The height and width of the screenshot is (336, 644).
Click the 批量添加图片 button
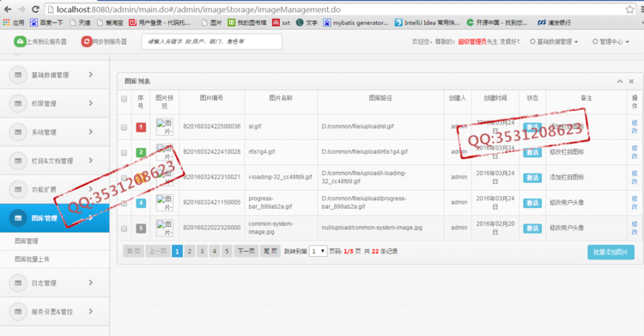pyautogui.click(x=611, y=252)
